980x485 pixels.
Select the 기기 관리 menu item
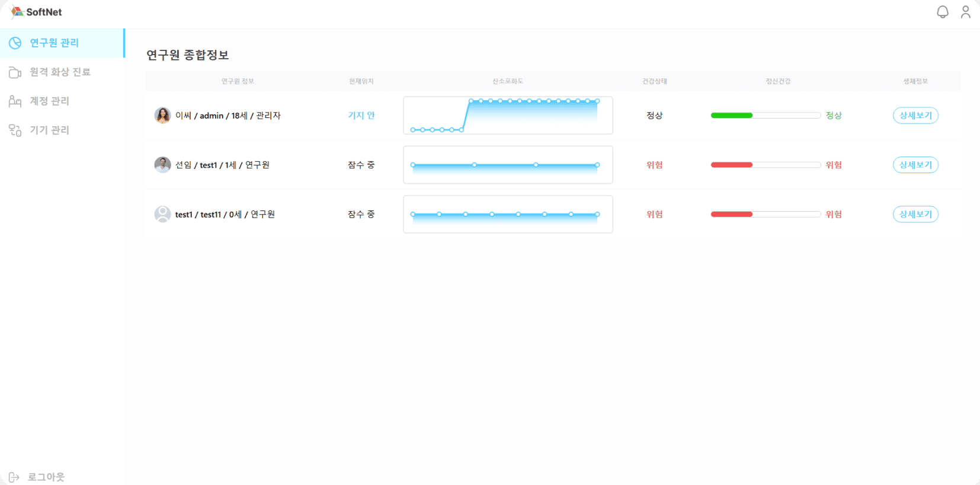click(50, 130)
